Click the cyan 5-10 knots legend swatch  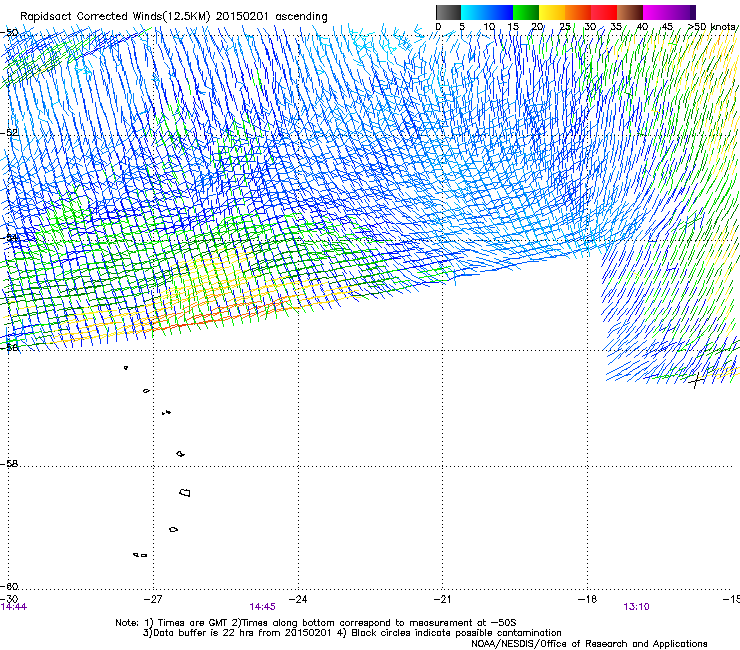(474, 12)
